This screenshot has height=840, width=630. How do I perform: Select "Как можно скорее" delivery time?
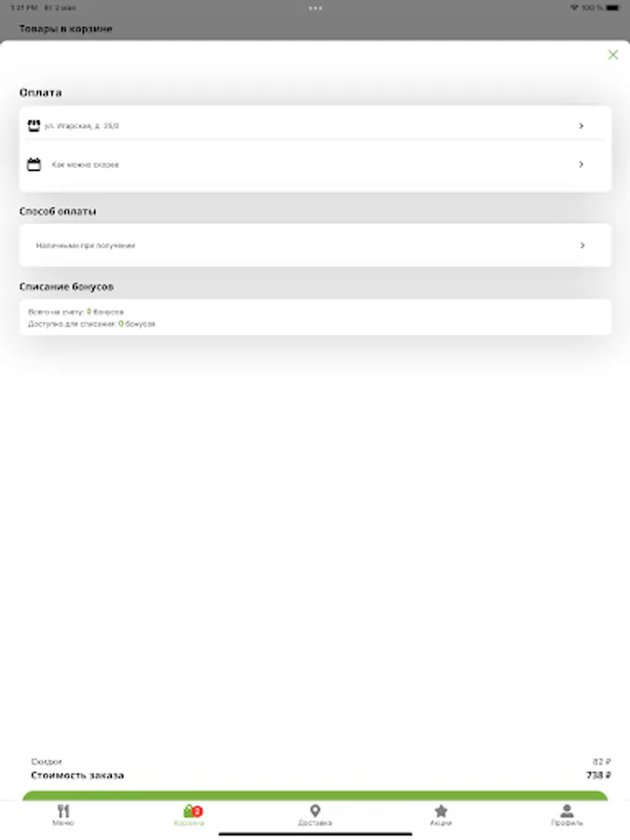click(x=85, y=164)
